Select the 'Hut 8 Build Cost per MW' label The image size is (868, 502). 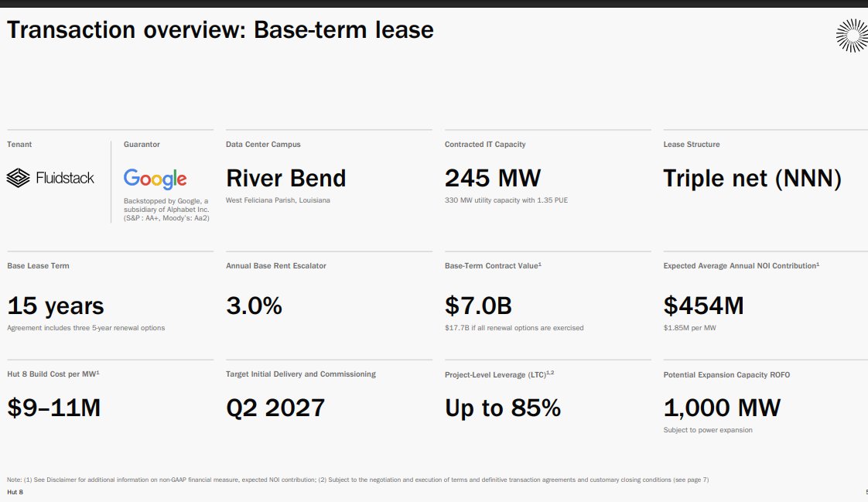53,374
